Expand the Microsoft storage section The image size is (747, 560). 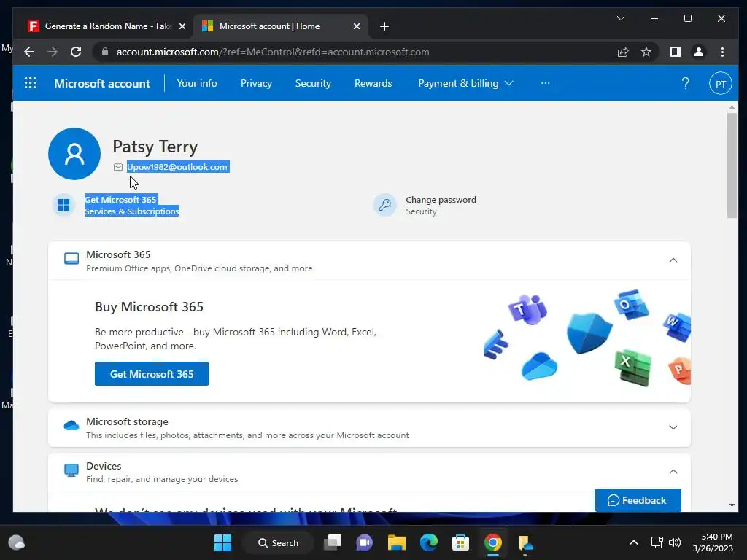(673, 427)
